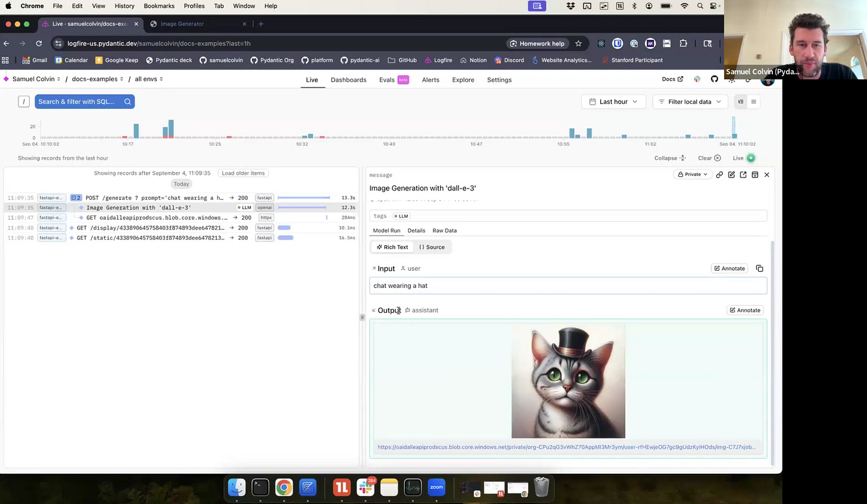Image resolution: width=867 pixels, height=504 pixels.
Task: Focus the Search & filter with SQL field
Action: point(85,102)
